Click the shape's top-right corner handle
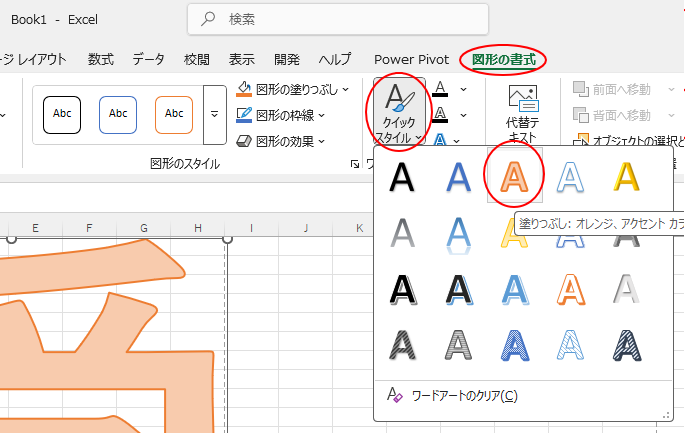Viewport: 685px width, 433px height. (x=227, y=239)
